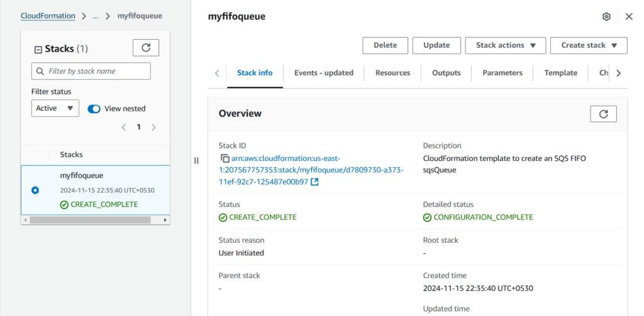Open the Filter status Active dropdown
The width and height of the screenshot is (644, 316).
(55, 108)
